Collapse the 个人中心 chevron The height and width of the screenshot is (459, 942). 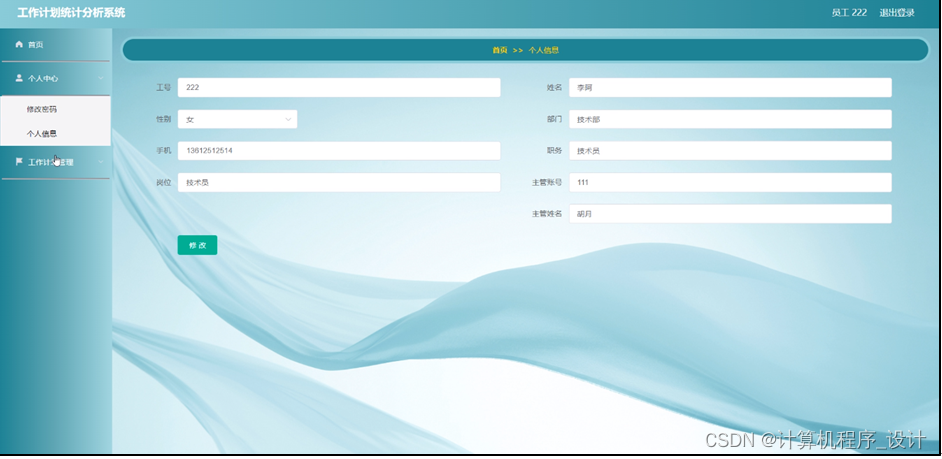tap(101, 78)
